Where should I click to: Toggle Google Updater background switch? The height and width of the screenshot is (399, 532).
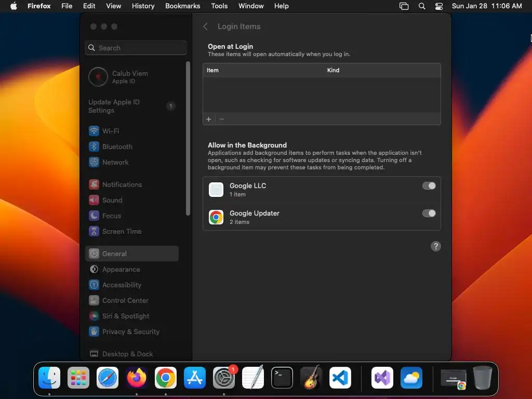[429, 213]
